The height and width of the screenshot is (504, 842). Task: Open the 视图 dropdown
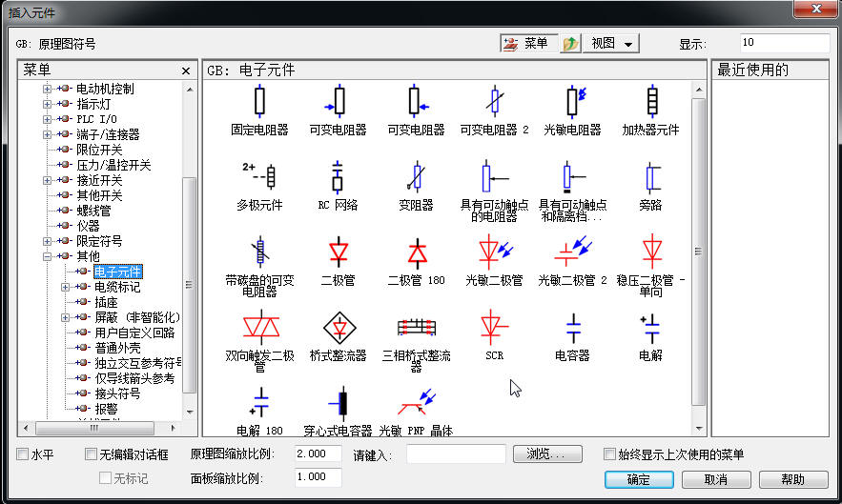click(x=611, y=44)
